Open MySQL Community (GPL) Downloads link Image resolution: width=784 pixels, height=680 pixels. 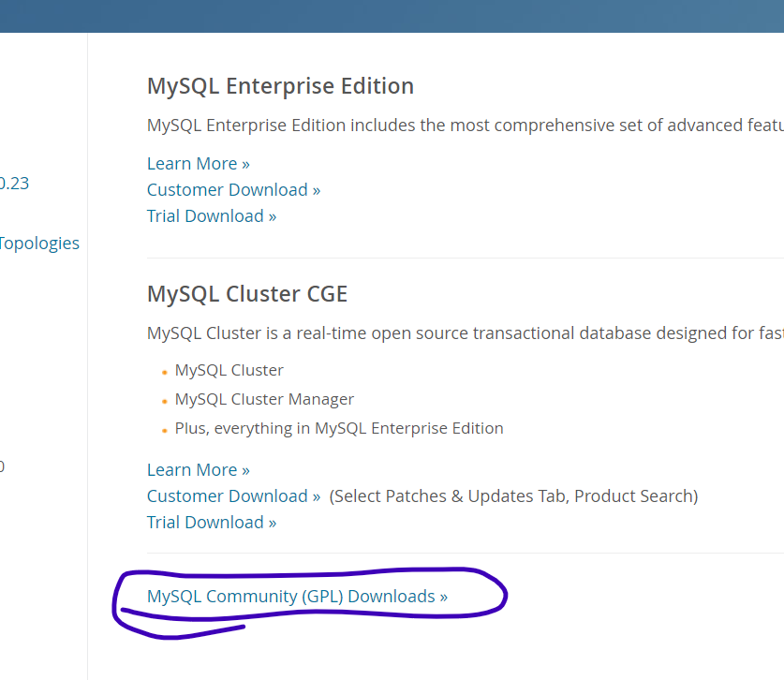(297, 596)
